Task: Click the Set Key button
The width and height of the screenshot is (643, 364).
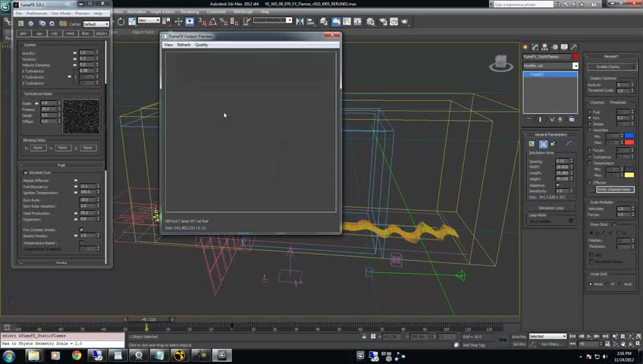Action: click(x=519, y=344)
